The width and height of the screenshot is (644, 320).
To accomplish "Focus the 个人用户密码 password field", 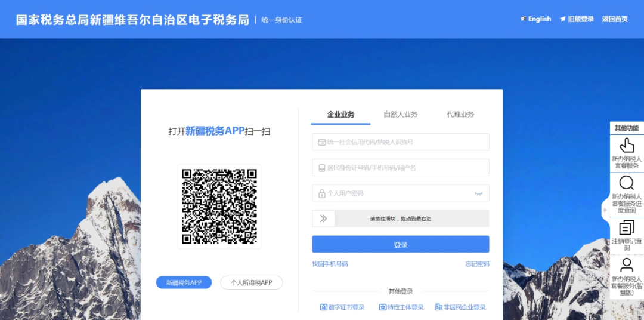I will click(x=401, y=193).
